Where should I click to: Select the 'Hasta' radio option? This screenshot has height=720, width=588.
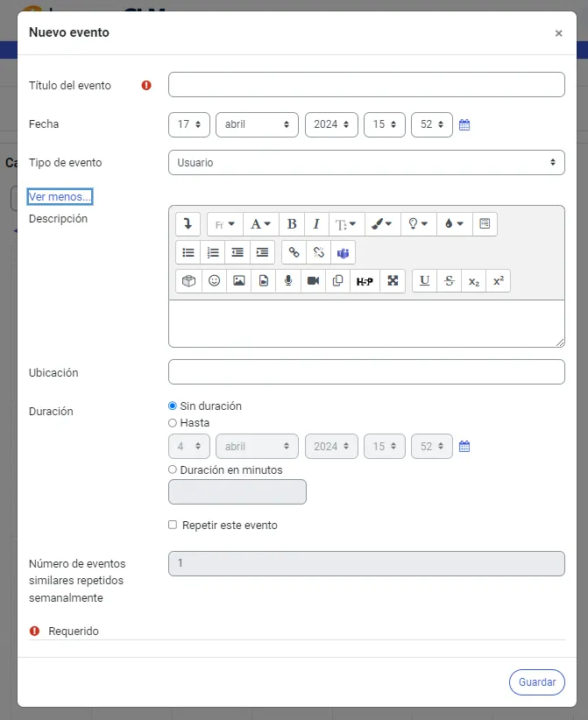(x=173, y=422)
